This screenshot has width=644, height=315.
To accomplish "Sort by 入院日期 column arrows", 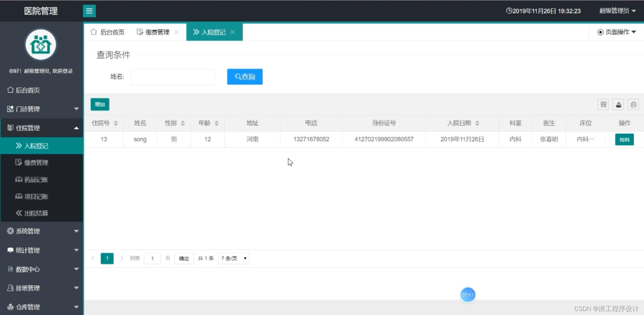I will coord(477,123).
